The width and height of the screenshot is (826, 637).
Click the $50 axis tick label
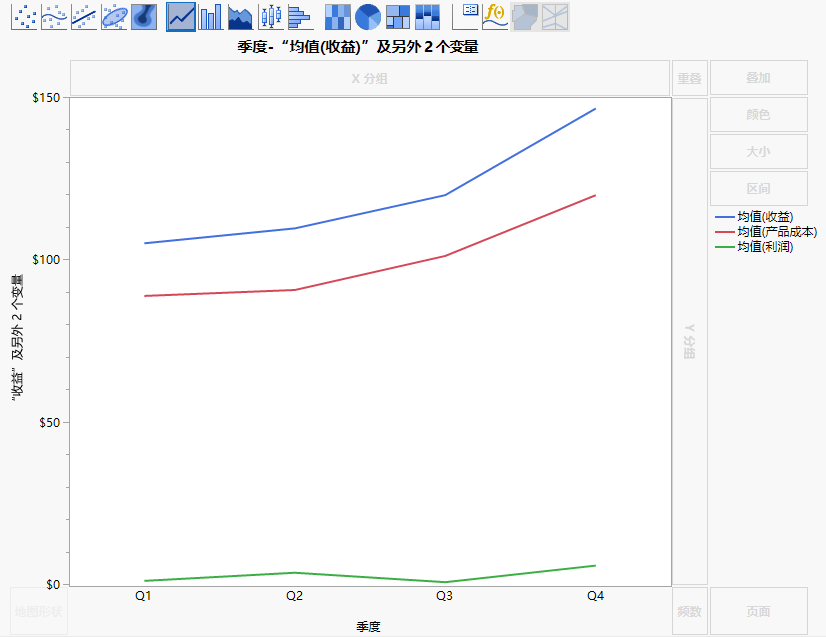tap(50, 423)
